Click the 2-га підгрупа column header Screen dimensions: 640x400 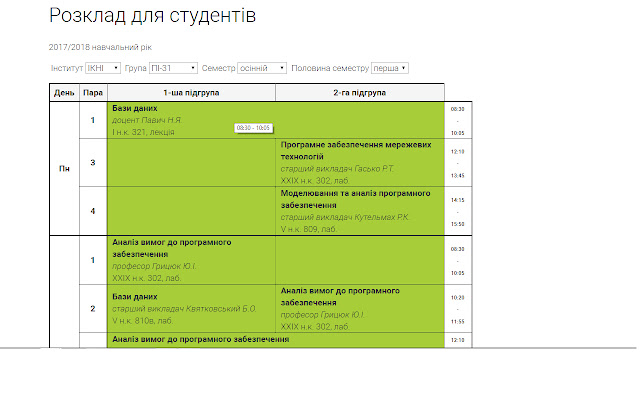click(x=360, y=93)
